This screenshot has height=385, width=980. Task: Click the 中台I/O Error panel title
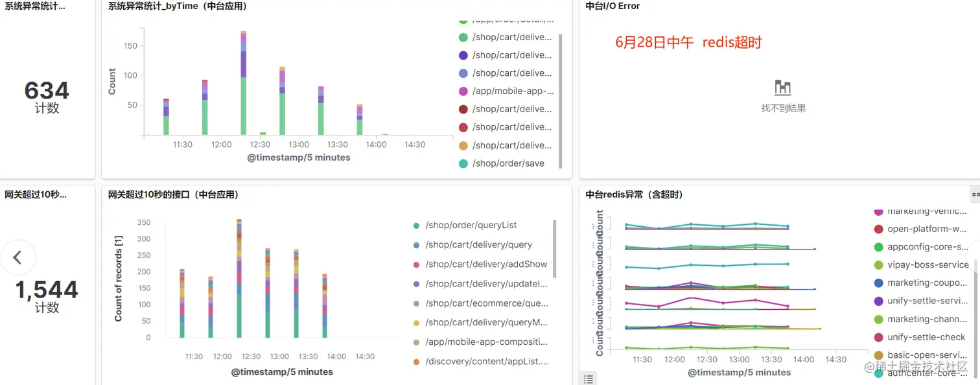tap(612, 6)
